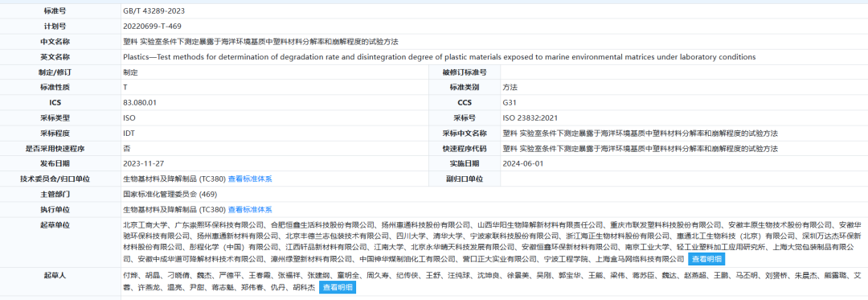Image resolution: width=868 pixels, height=300 pixels.
Task: Click the ICS value 83.080.01
Action: pos(140,102)
